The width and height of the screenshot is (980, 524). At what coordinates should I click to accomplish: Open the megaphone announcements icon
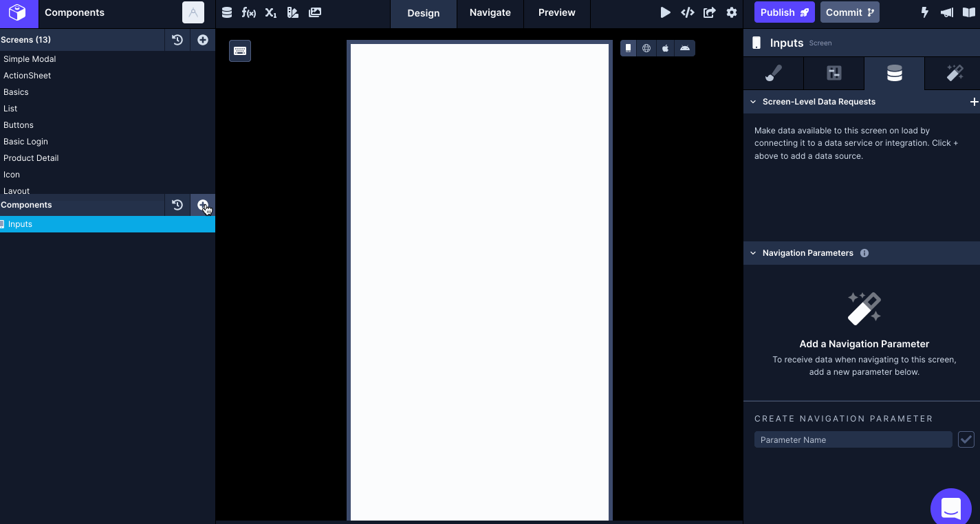pos(947,12)
